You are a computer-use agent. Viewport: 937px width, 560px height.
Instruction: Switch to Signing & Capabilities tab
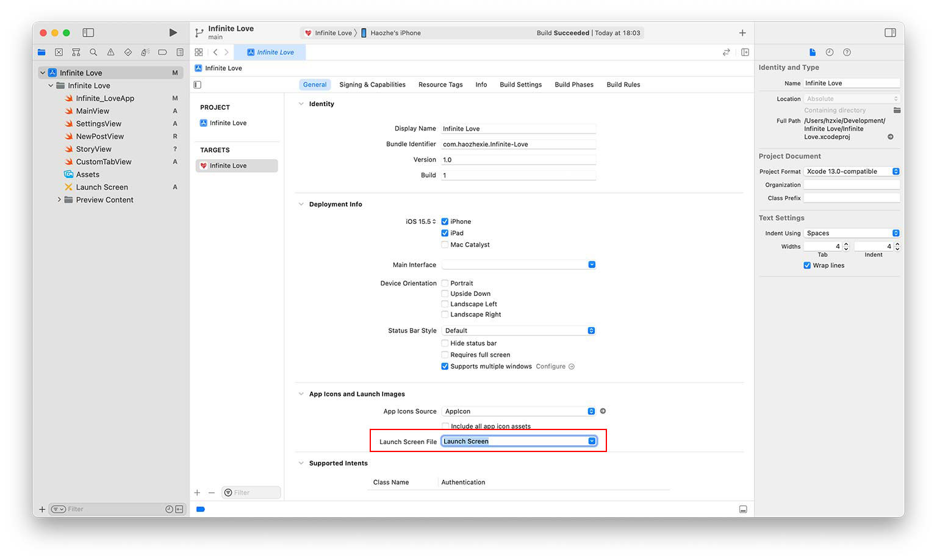(x=372, y=85)
